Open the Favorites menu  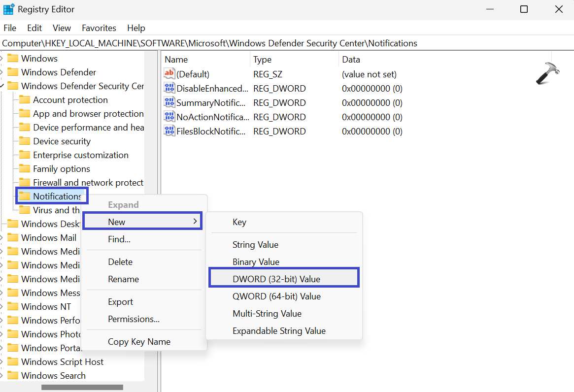pos(99,28)
